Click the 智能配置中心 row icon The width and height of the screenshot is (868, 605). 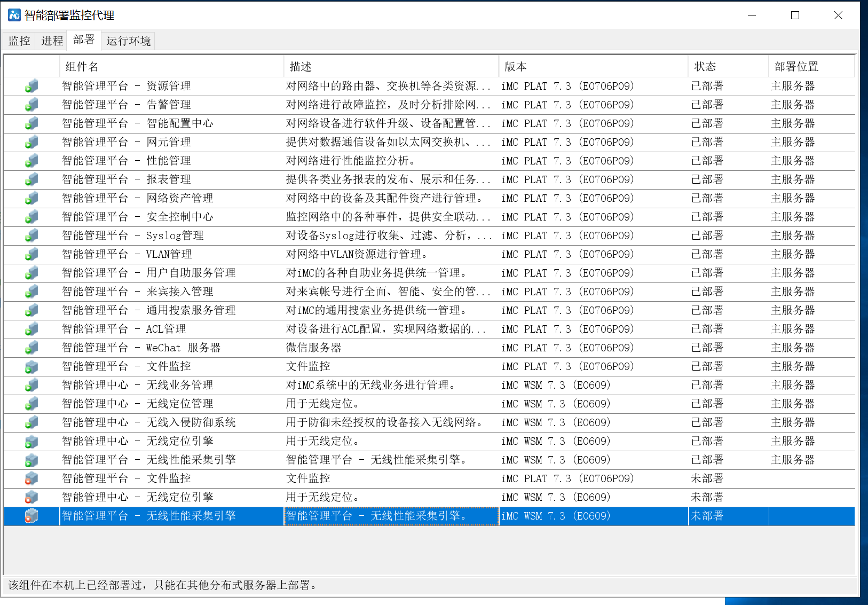31,123
